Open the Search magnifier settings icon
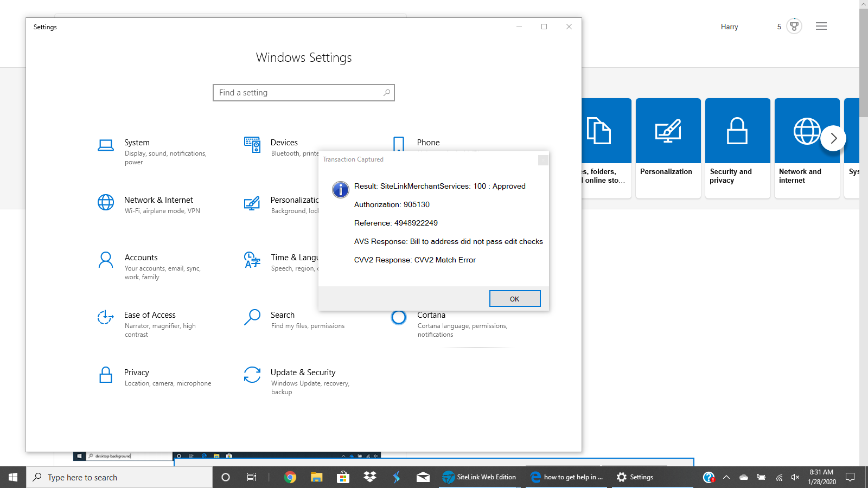This screenshot has height=488, width=868. (x=252, y=317)
